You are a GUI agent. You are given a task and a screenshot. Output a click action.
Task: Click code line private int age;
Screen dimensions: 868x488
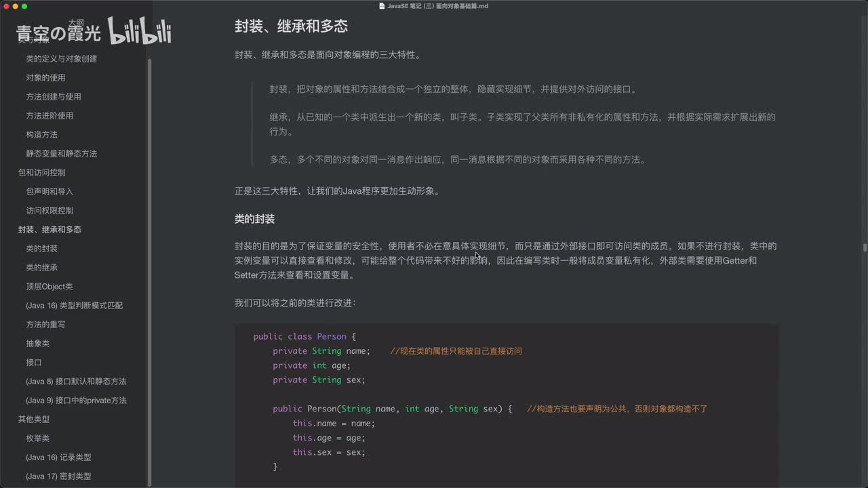point(311,365)
